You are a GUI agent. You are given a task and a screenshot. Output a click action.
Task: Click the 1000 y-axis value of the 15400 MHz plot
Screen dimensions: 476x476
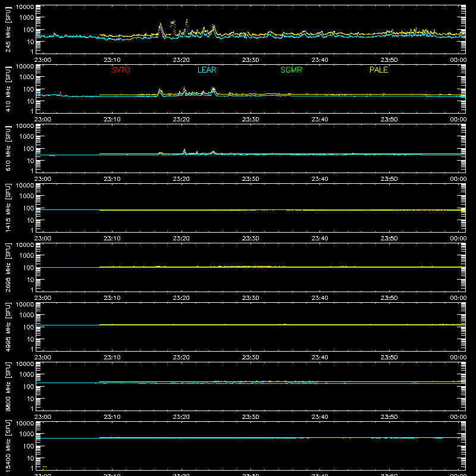tap(27, 434)
